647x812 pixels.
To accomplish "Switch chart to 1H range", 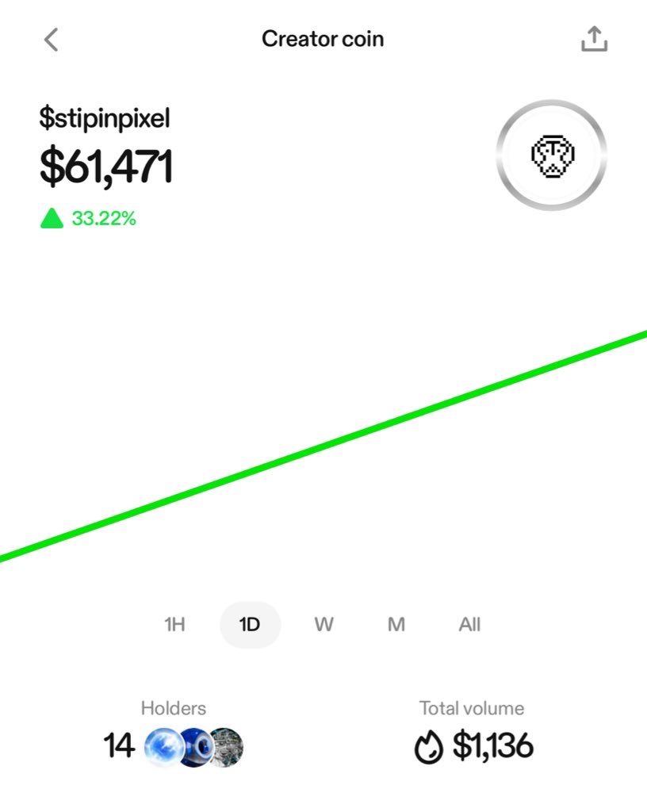I will [x=174, y=625].
